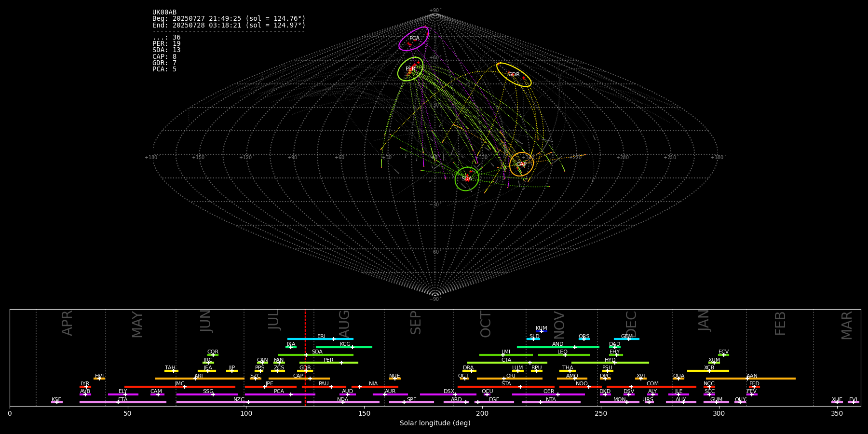Click the STA shower label on the timeline
The height and width of the screenshot is (434, 868).
pos(506,384)
